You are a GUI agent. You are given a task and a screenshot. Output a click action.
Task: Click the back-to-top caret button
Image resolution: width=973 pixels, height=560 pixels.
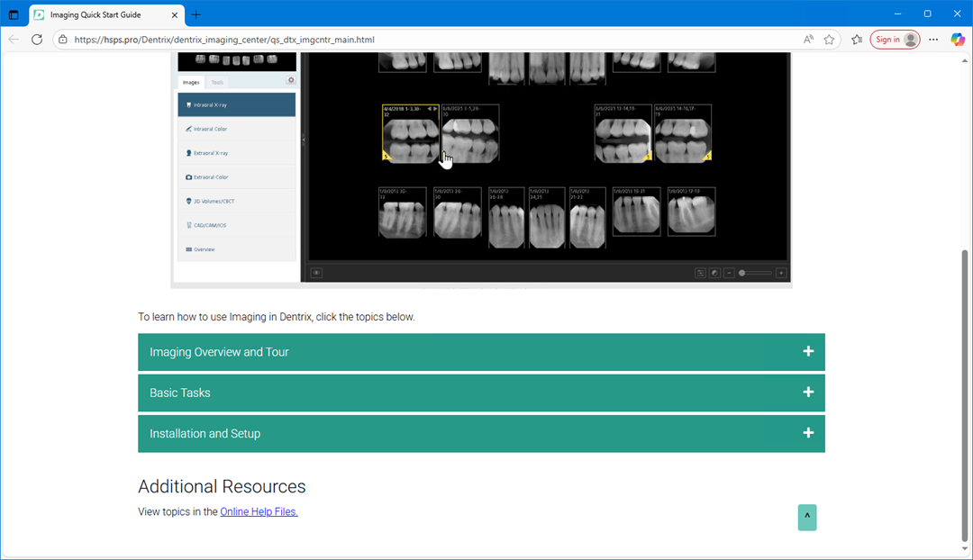(807, 517)
